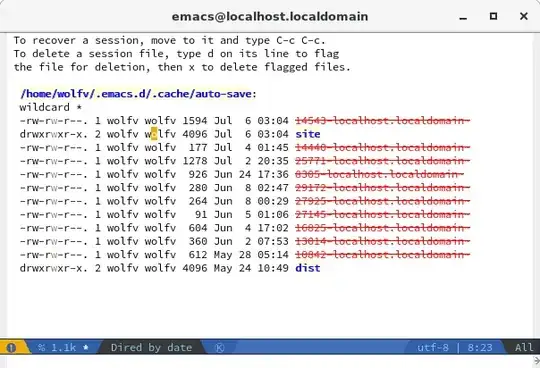Click file size 1594 in first row
Viewport: 540px width, 368px height.
coord(195,120)
